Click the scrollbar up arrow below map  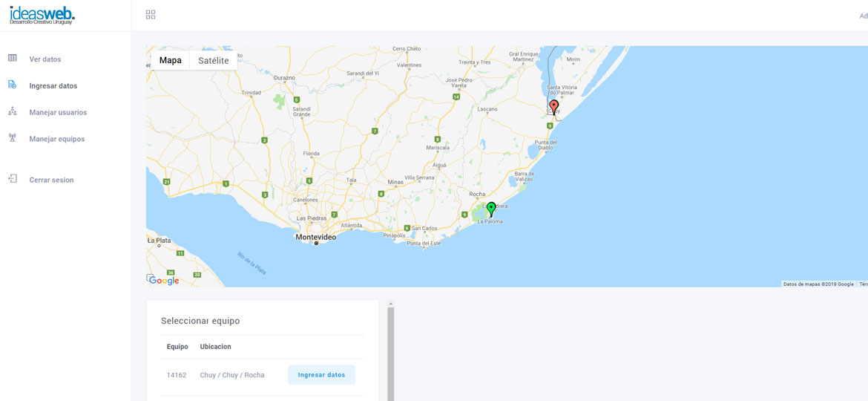[x=391, y=304]
